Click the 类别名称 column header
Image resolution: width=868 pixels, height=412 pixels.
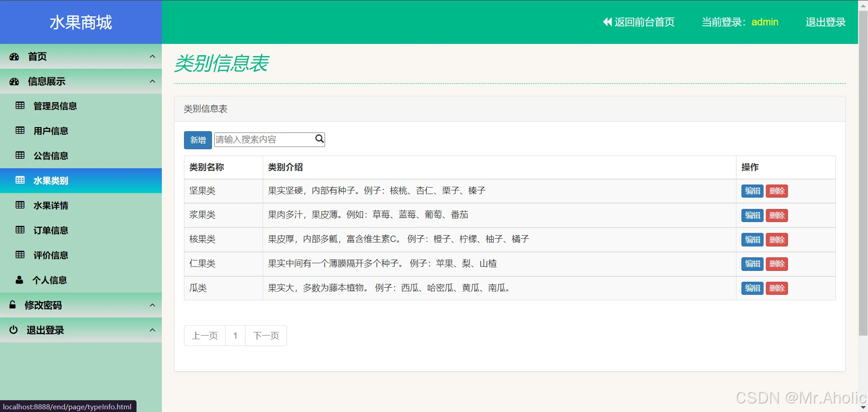coord(223,167)
